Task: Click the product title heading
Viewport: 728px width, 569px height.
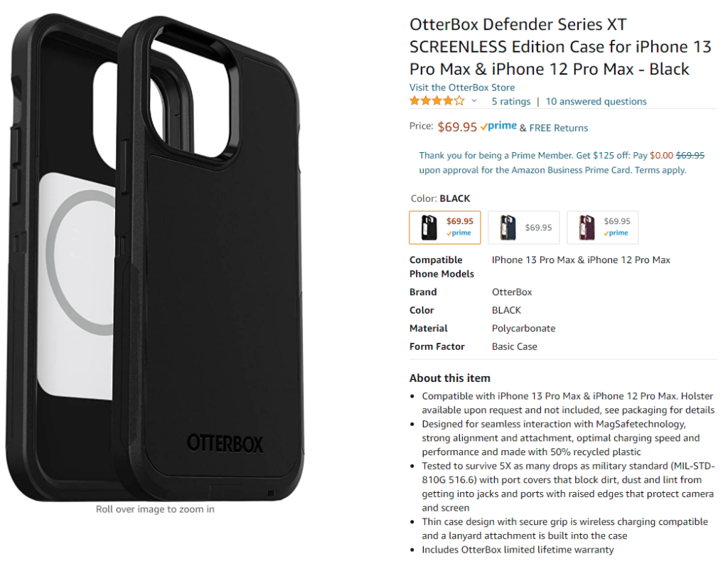Action: (560, 46)
